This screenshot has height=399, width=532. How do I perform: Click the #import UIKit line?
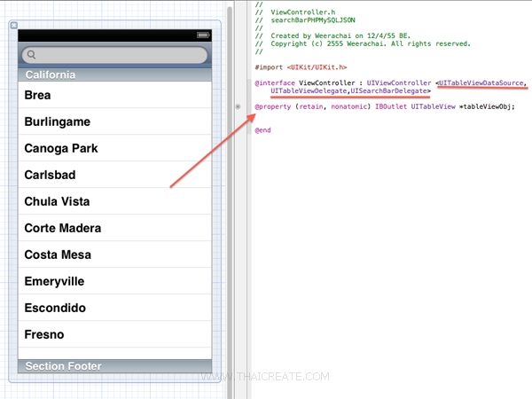301,67
